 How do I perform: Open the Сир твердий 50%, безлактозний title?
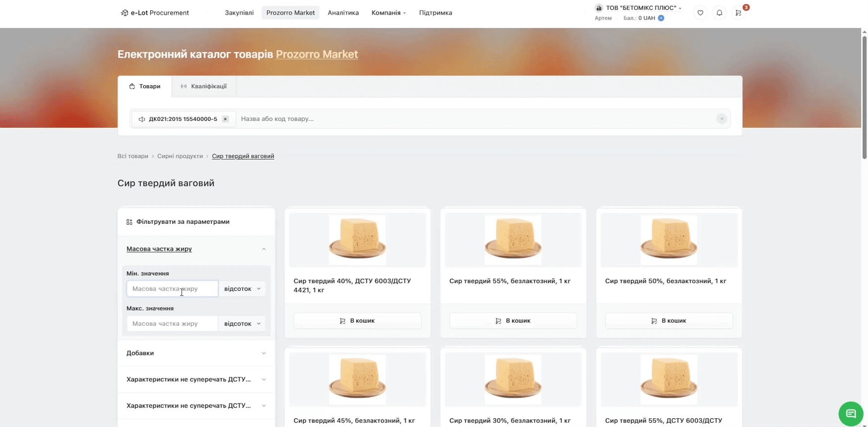[x=665, y=281]
